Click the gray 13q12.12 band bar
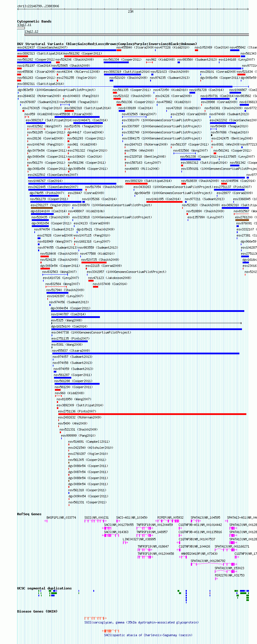The image size is (257, 644). 137,35
